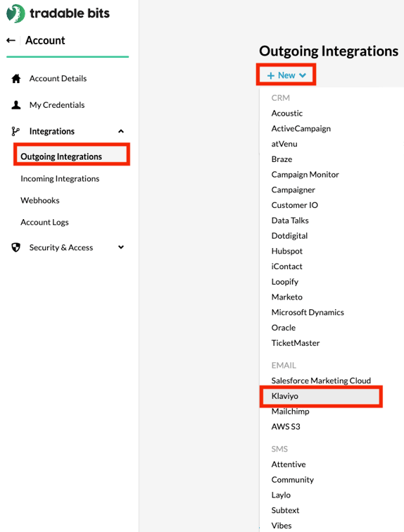View Account Logs in the sidebar

point(45,222)
